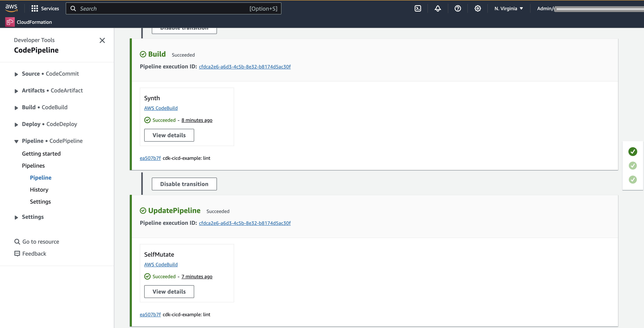The width and height of the screenshot is (644, 328).
Task: Click the middle green checkmark in right sidebar
Action: pyautogui.click(x=633, y=166)
